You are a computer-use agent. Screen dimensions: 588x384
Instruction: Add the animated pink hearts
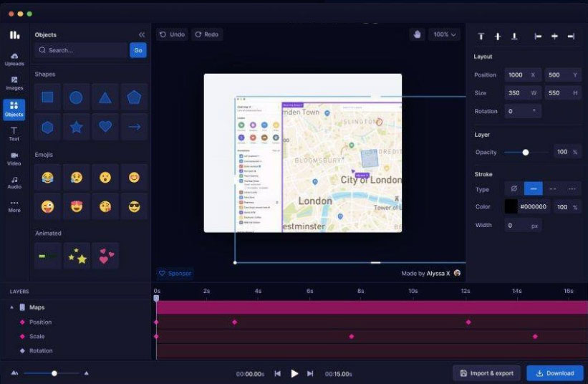106,256
